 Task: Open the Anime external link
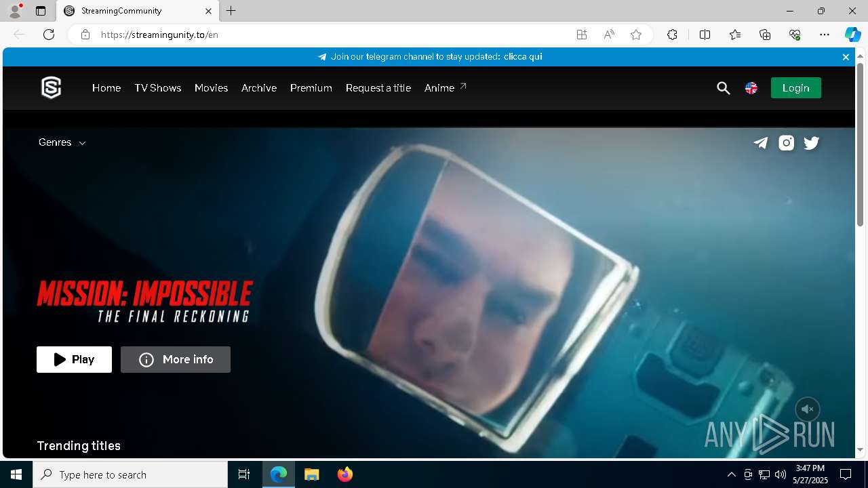[446, 88]
